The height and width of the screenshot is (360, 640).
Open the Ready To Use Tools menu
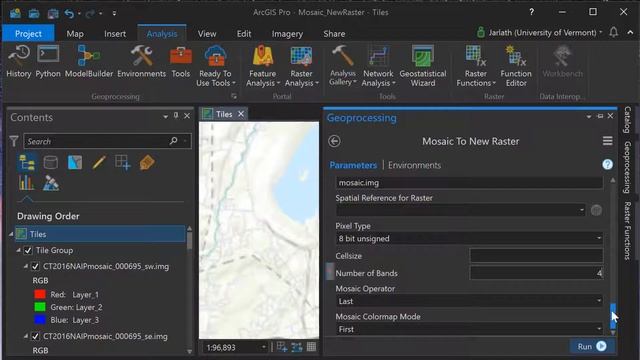coord(216,66)
